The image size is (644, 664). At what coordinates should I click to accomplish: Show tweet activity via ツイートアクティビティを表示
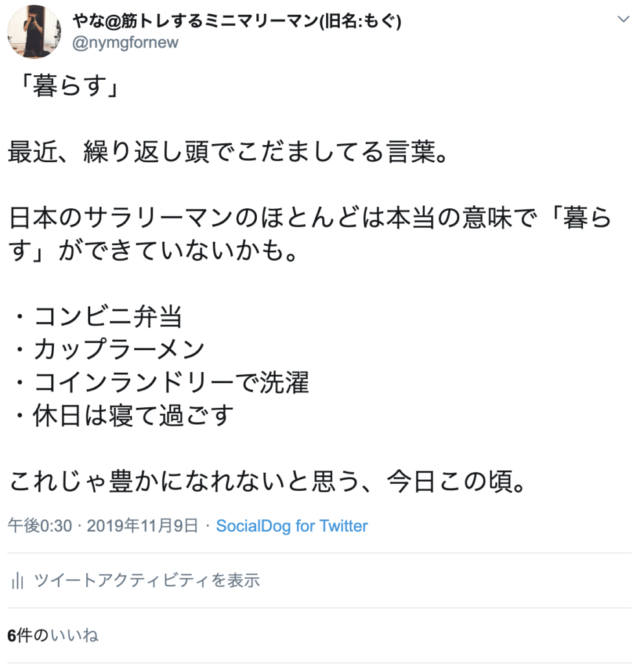[x=147, y=580]
